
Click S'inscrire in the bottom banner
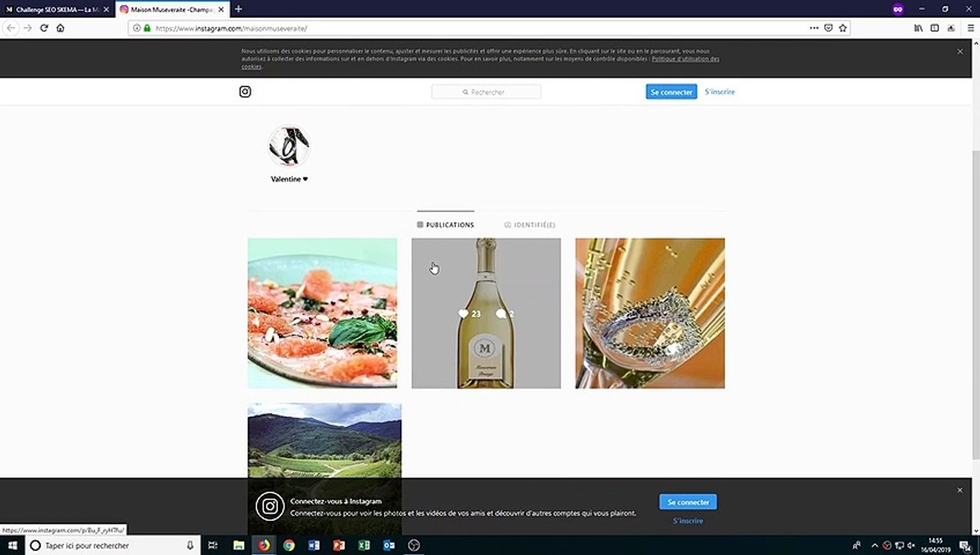[688, 521]
